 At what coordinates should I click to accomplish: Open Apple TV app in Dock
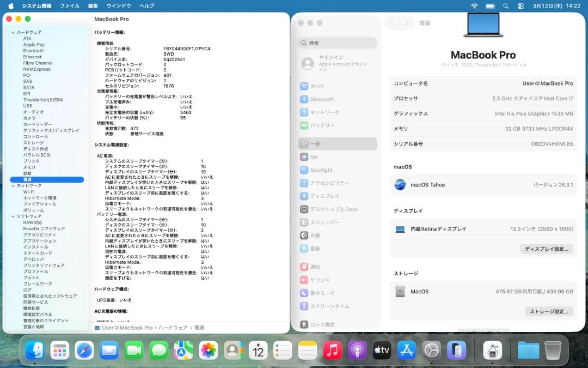[x=382, y=351]
